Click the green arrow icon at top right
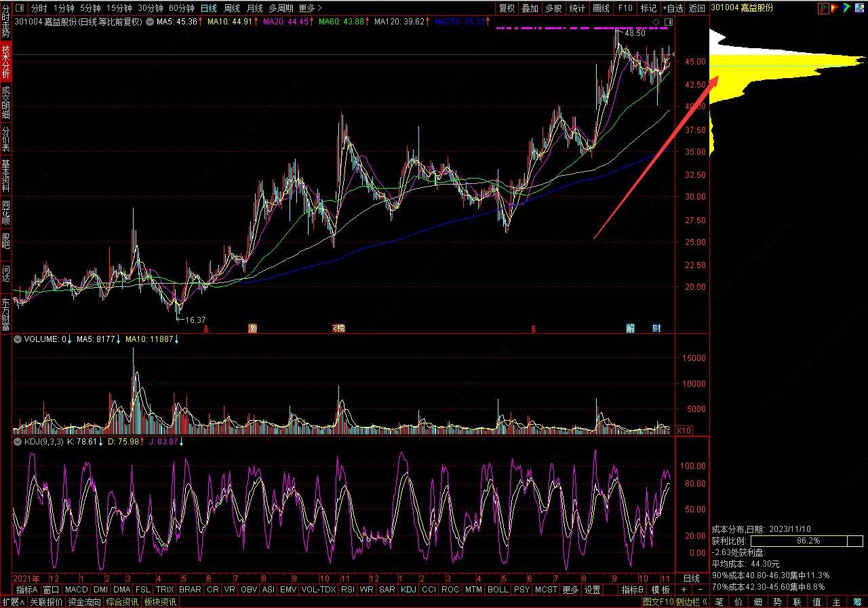Viewport: 868px width, 608px height. point(846,8)
